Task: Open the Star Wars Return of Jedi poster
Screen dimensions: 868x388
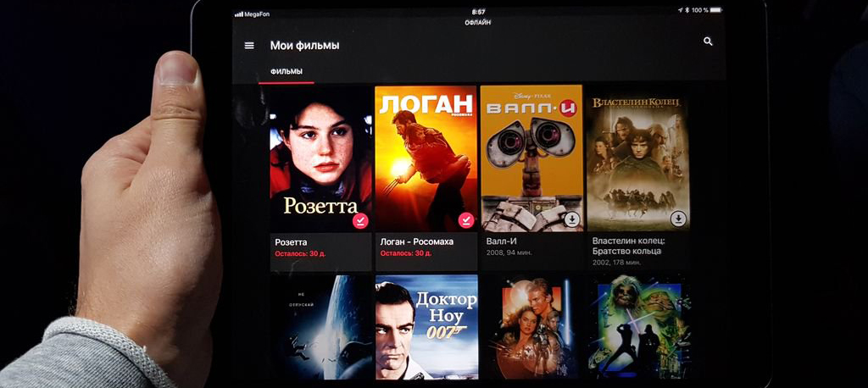Action: [x=639, y=328]
